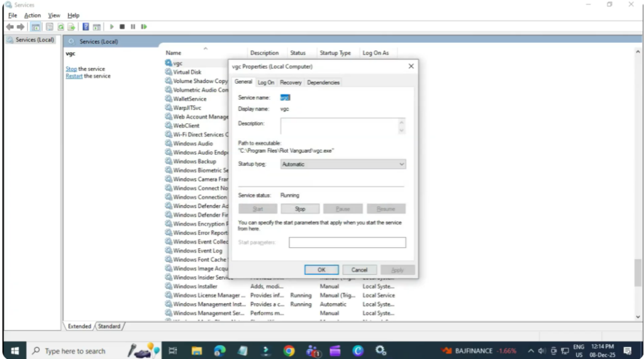644x359 pixels.
Task: Sort by the Log On As column header
Action: point(375,53)
